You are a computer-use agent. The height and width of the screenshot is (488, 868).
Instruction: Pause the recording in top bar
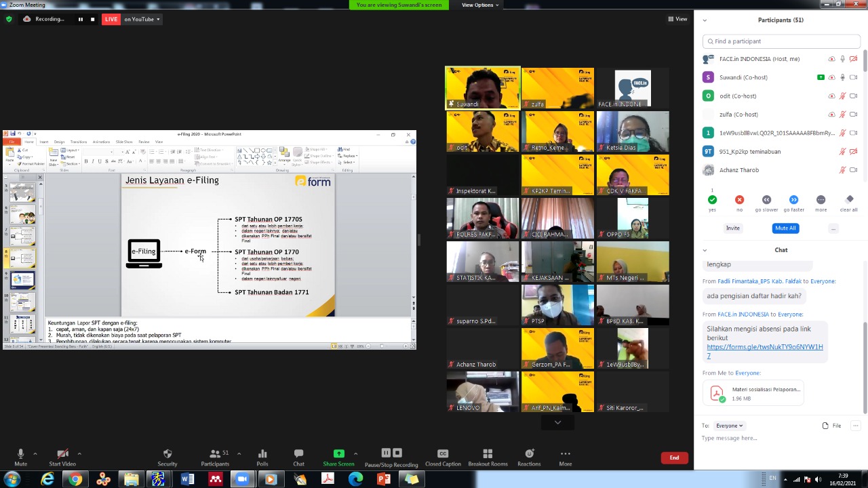[x=80, y=19]
